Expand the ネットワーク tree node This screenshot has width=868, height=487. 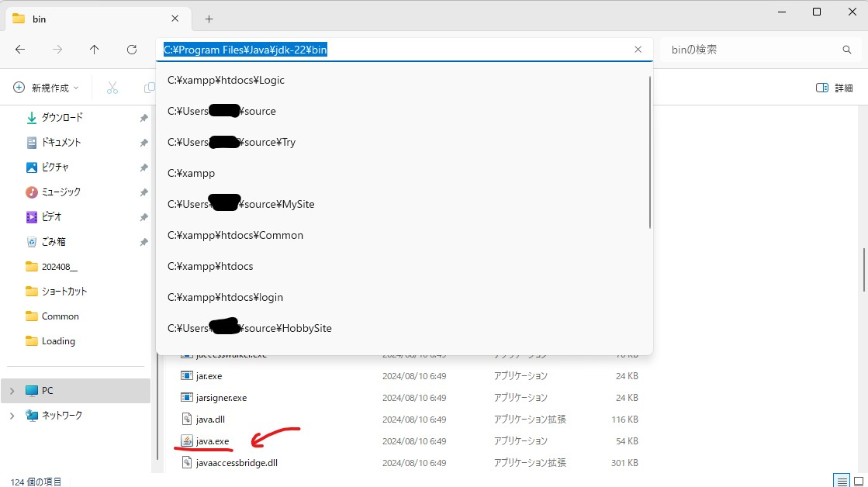click(12, 416)
